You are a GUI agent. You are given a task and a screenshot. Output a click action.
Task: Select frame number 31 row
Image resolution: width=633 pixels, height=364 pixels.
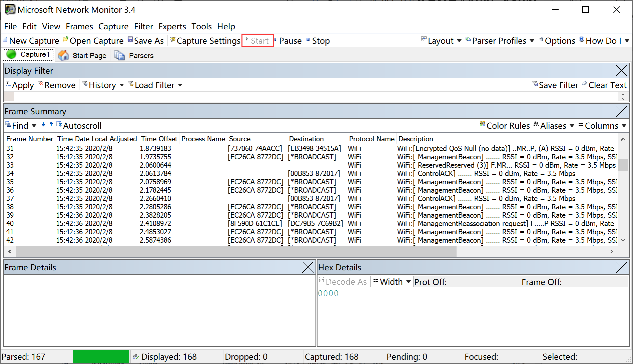tap(311, 148)
